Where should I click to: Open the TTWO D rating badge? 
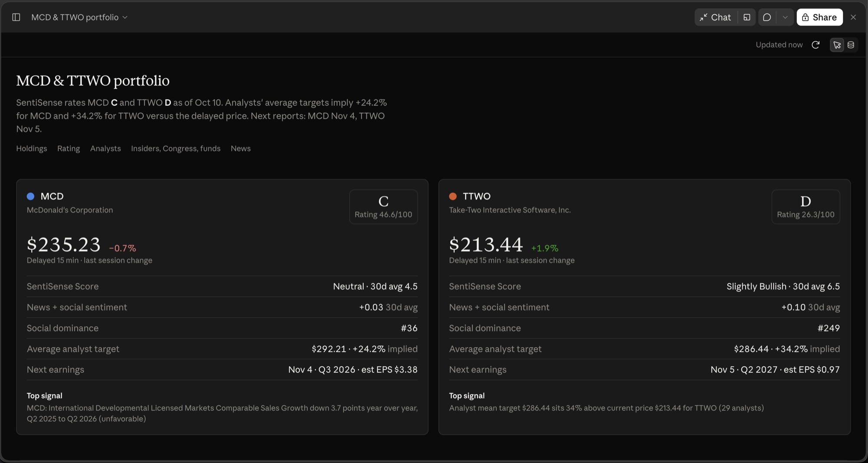[806, 207]
